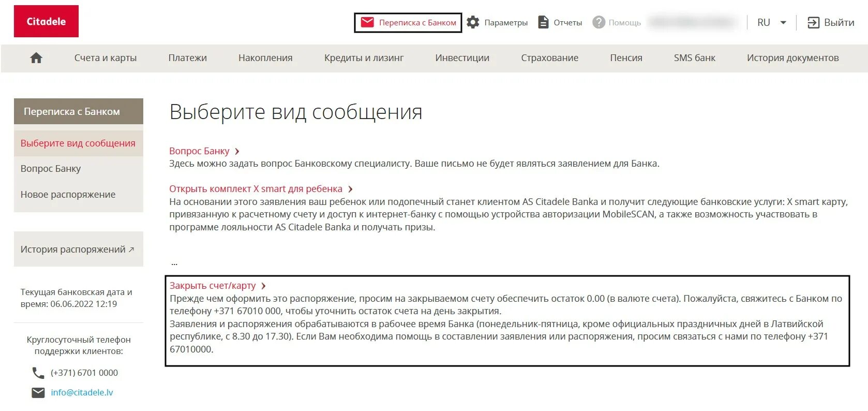This screenshot has width=868, height=411.
Task: Click chevron next to Вопрос Банку
Action: (x=237, y=152)
